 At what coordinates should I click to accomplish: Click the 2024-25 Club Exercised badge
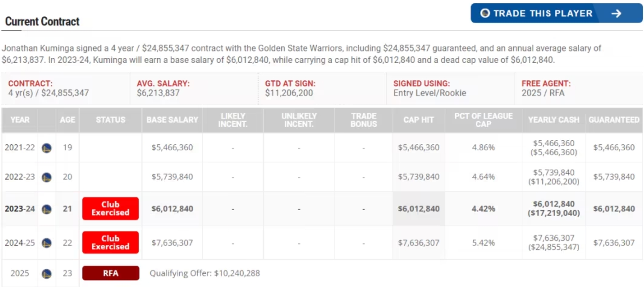(111, 242)
